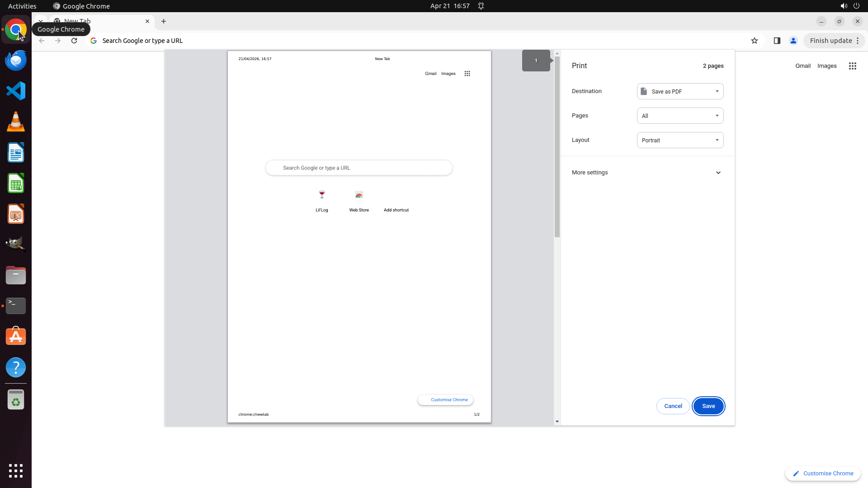Reload the page
Screen dimensions: 868x488
(74, 41)
